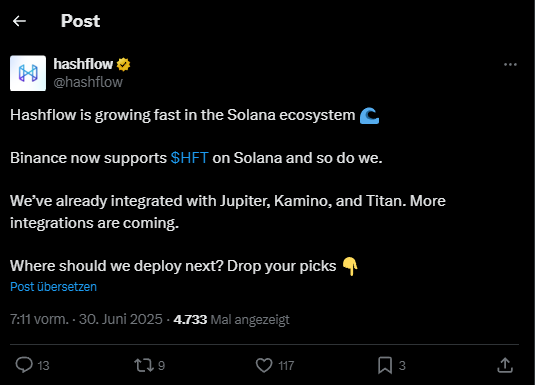View the 4.733 Mal angezeigt count
Viewport: 535px width, 385px height.
coord(231,319)
